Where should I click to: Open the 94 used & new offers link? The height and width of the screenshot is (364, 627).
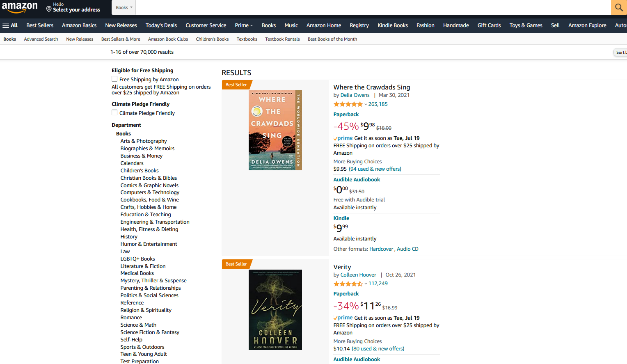(375, 169)
